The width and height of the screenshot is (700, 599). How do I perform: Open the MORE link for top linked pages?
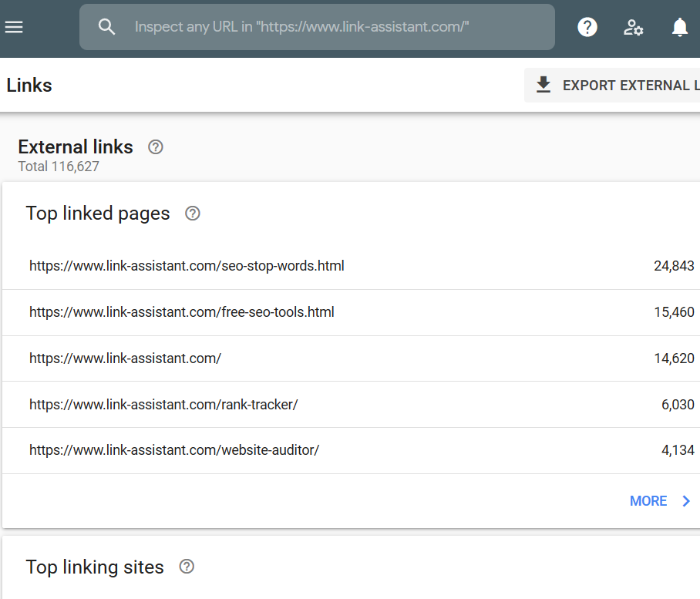[648, 501]
